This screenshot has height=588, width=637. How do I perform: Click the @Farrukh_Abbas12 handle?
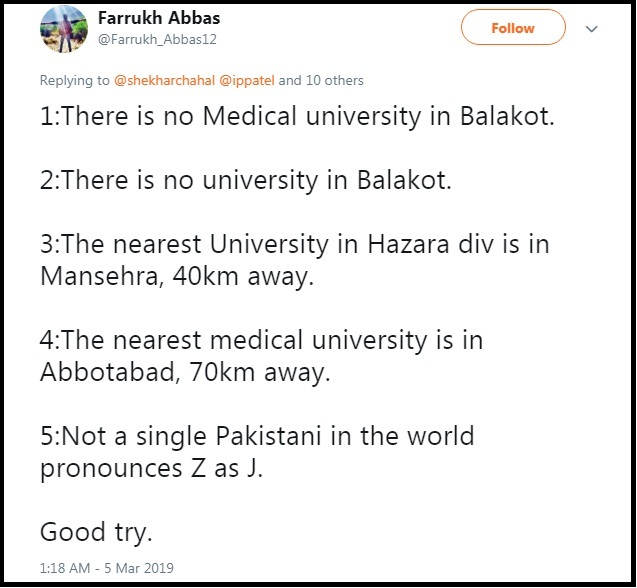(157, 39)
